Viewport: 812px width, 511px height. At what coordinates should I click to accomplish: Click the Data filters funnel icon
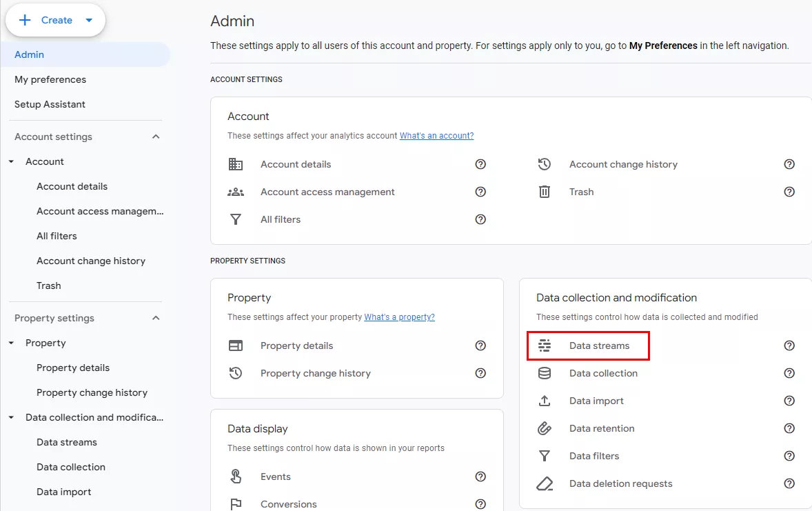[545, 456]
